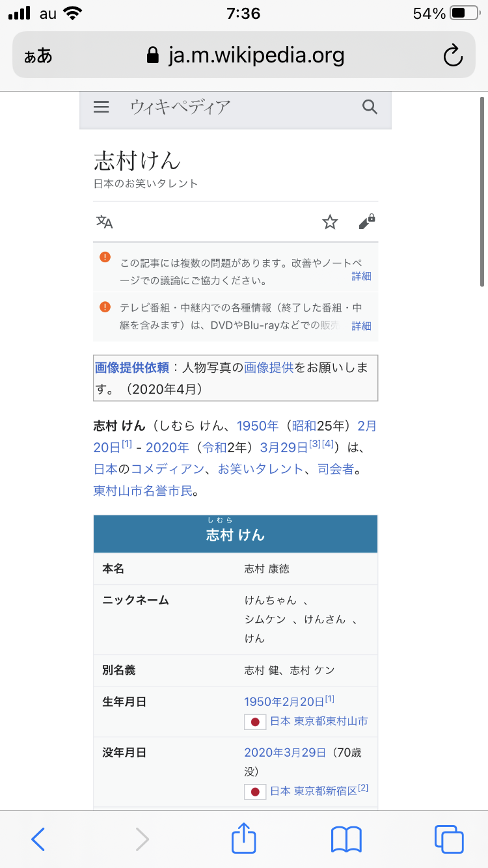The image size is (488, 868).
Task: Open the Safari share sheet
Action: [244, 839]
